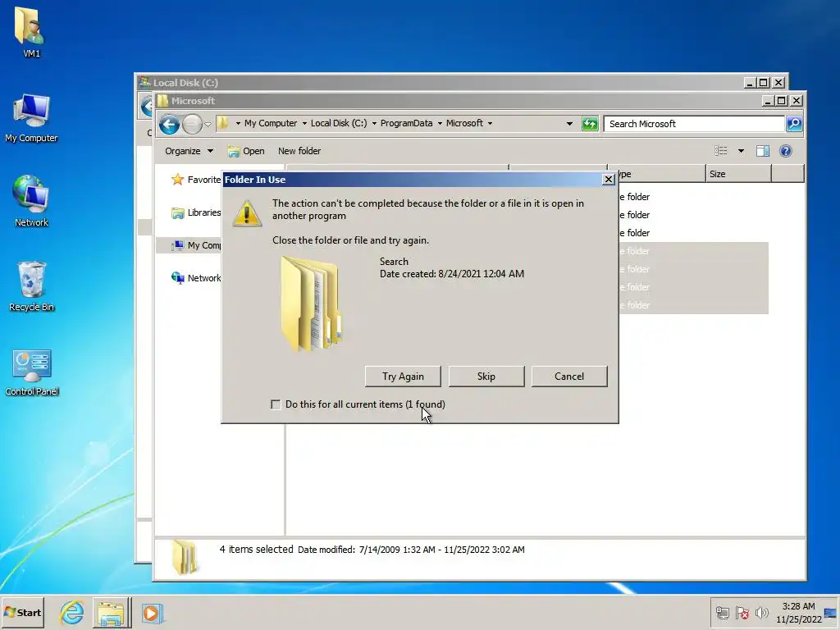Click the Search folder thumbnail in dialog

click(312, 304)
